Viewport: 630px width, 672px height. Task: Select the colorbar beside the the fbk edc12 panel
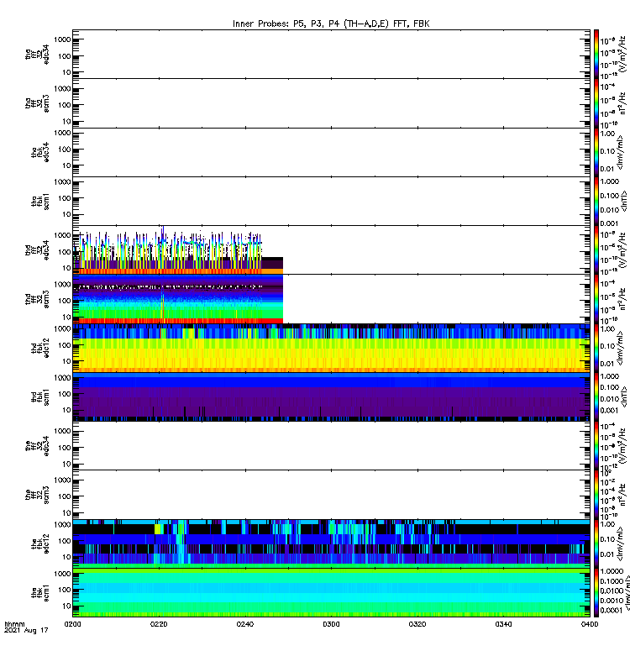coord(596,543)
